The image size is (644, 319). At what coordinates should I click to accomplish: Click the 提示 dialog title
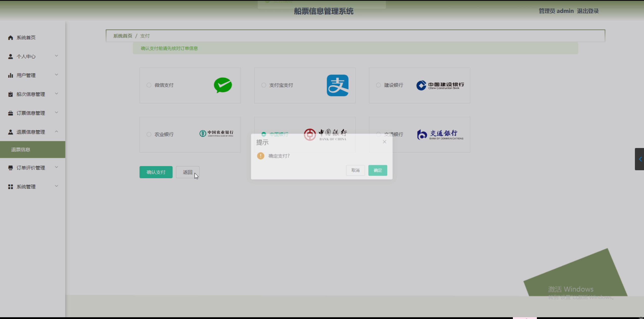tap(262, 142)
